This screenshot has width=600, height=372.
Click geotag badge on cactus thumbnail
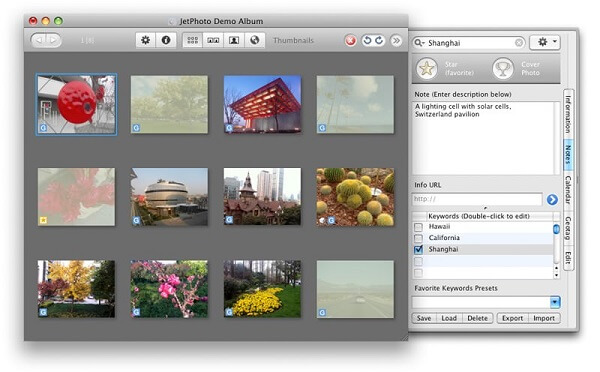coord(331,220)
